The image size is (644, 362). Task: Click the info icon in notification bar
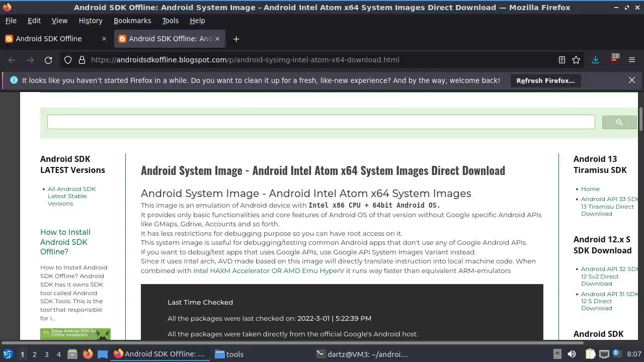pos(14,80)
